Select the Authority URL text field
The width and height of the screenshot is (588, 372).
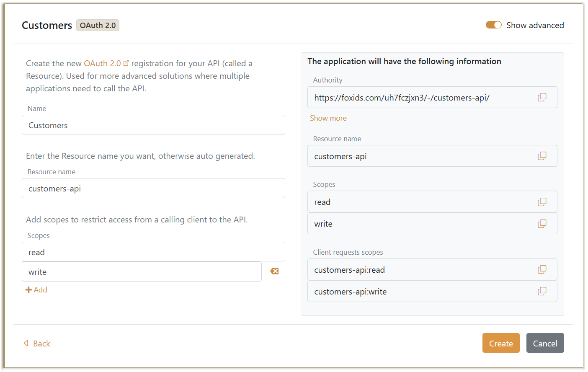pos(432,97)
